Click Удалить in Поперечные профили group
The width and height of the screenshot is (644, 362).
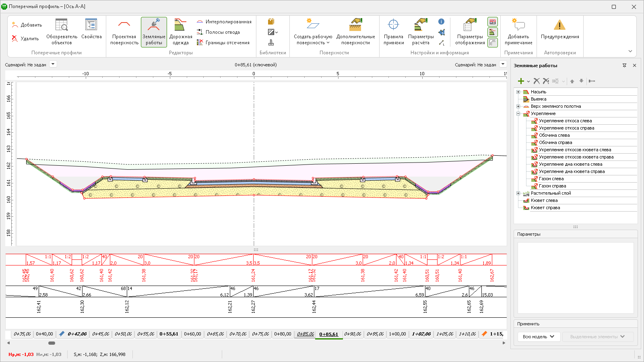(x=26, y=39)
